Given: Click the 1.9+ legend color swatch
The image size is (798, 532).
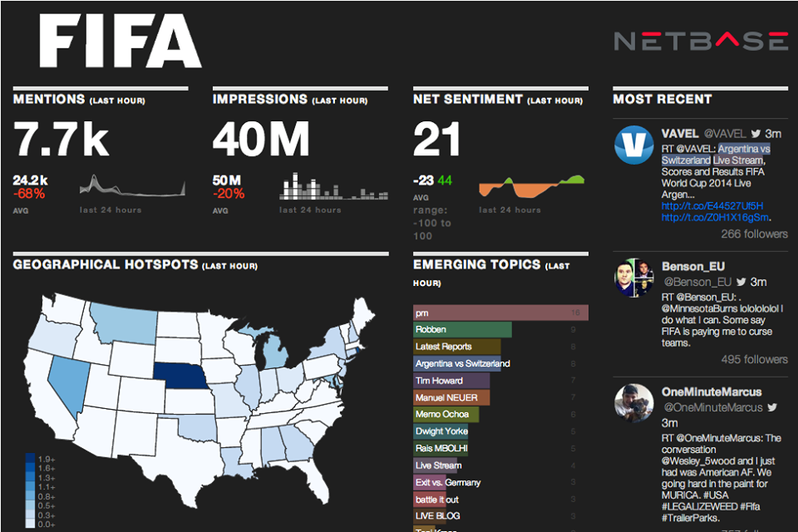Looking at the screenshot, I should [x=30, y=459].
